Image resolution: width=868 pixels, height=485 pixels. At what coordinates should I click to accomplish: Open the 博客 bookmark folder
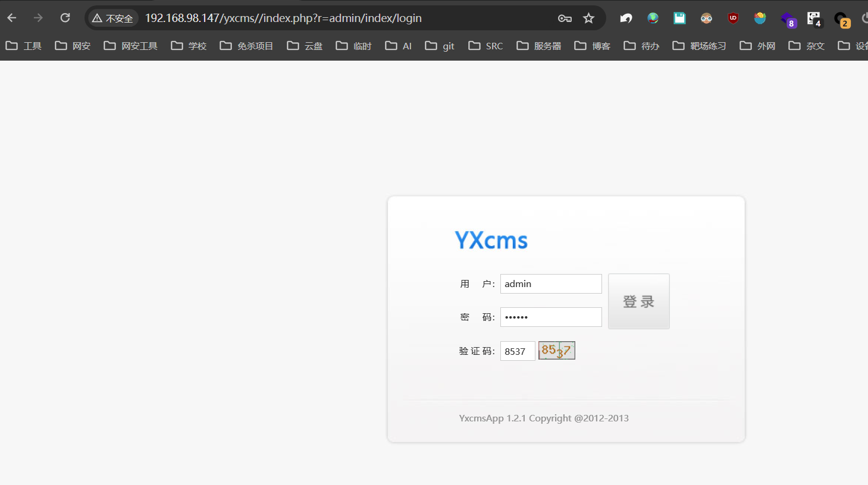tap(592, 46)
